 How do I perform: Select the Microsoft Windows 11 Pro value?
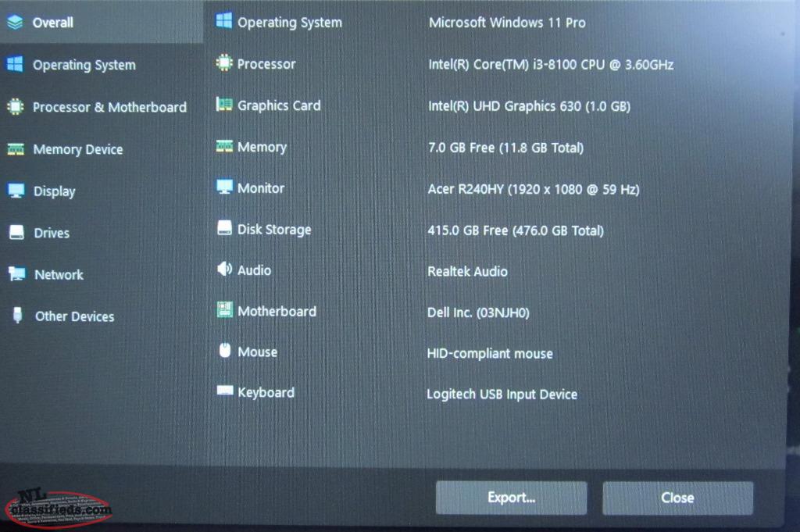pyautogui.click(x=506, y=23)
